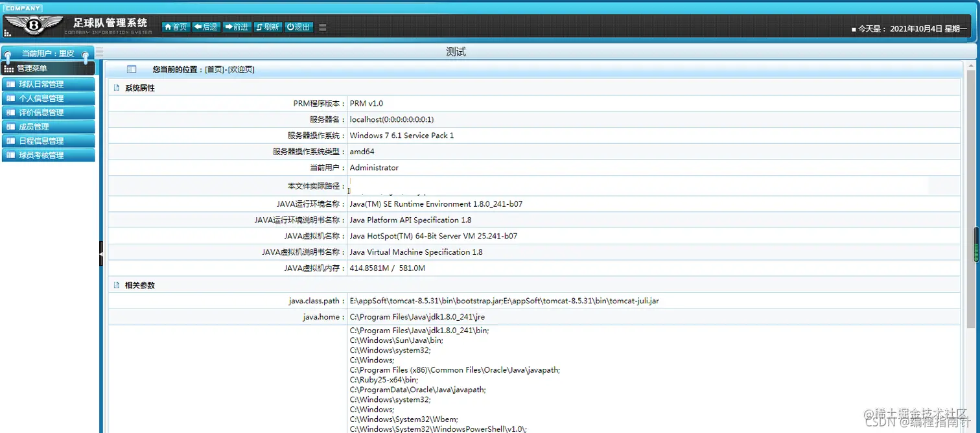The width and height of the screenshot is (980, 433).
Task: Click the JAVA虚拟机名称 label
Action: pos(315,237)
